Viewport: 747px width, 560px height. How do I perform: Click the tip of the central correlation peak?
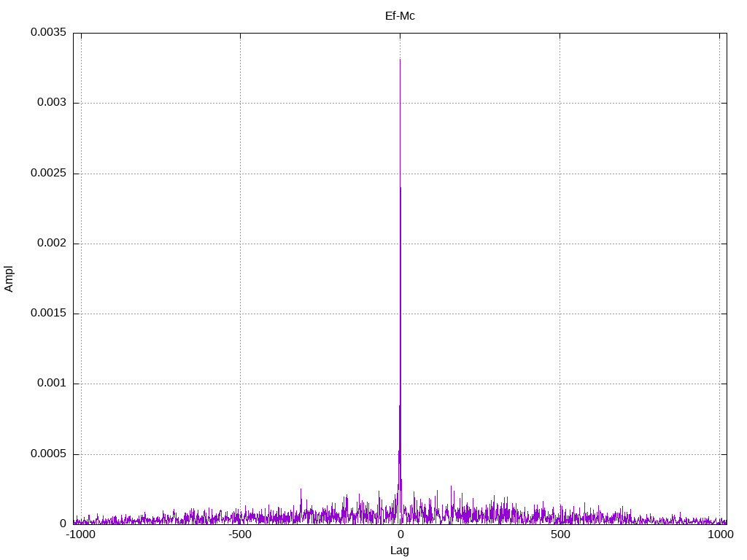point(400,60)
